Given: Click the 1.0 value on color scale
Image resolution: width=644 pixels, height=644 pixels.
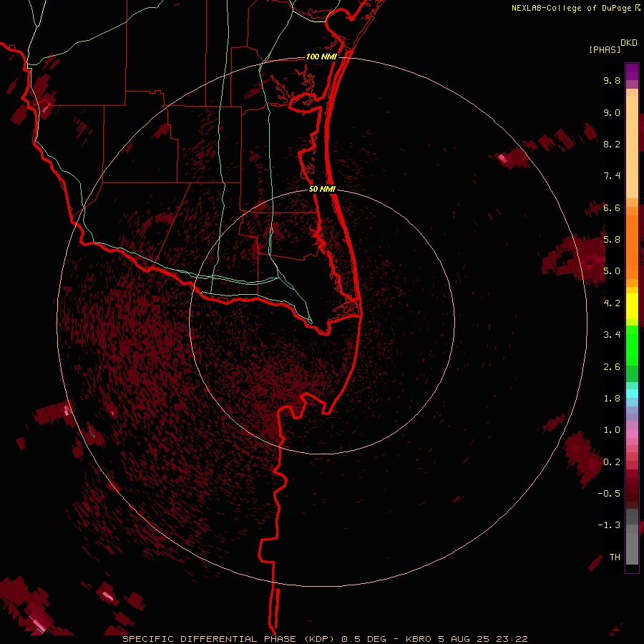Looking at the screenshot, I should (x=612, y=430).
